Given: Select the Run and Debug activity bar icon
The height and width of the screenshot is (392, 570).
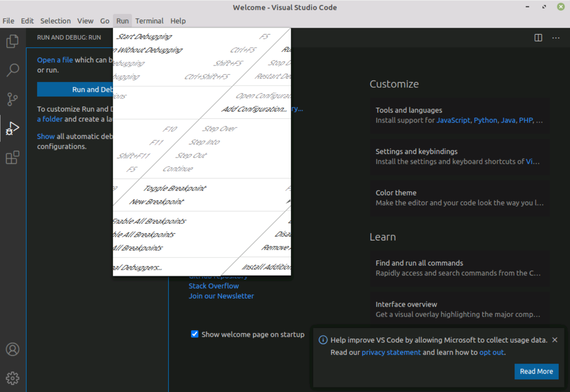Looking at the screenshot, I should click(x=12, y=128).
